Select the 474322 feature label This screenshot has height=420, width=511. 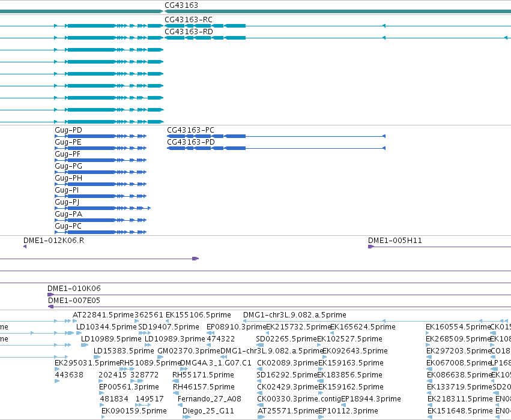(x=220, y=339)
